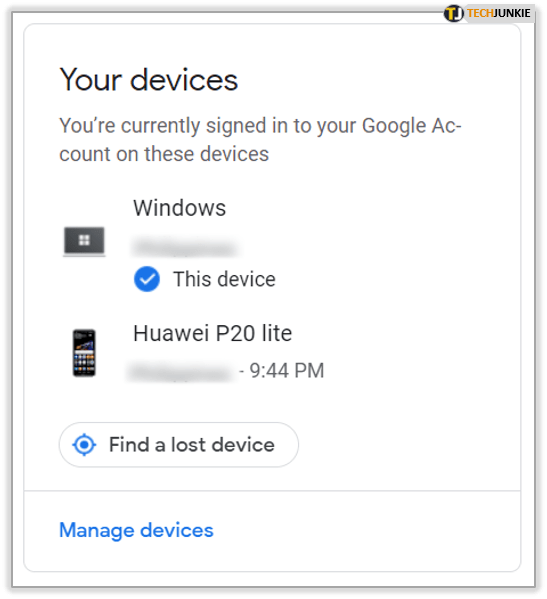
Task: Click the divider line above Manage devices
Action: pyautogui.click(x=272, y=491)
